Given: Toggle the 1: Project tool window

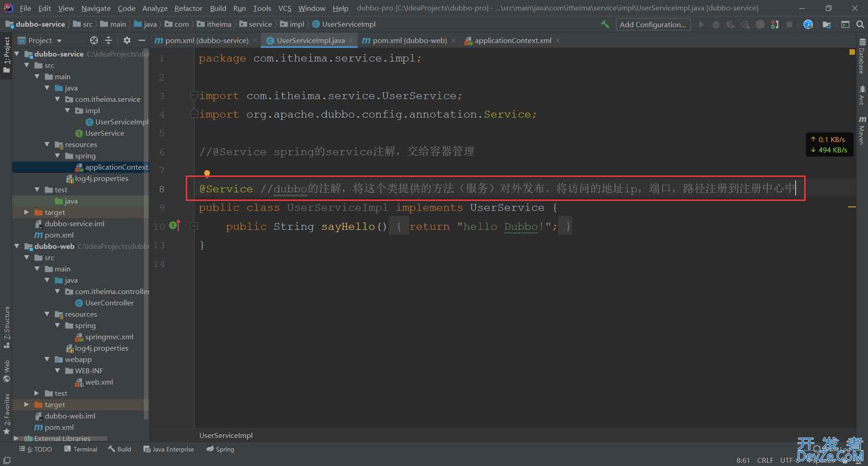Looking at the screenshot, I should (7, 55).
